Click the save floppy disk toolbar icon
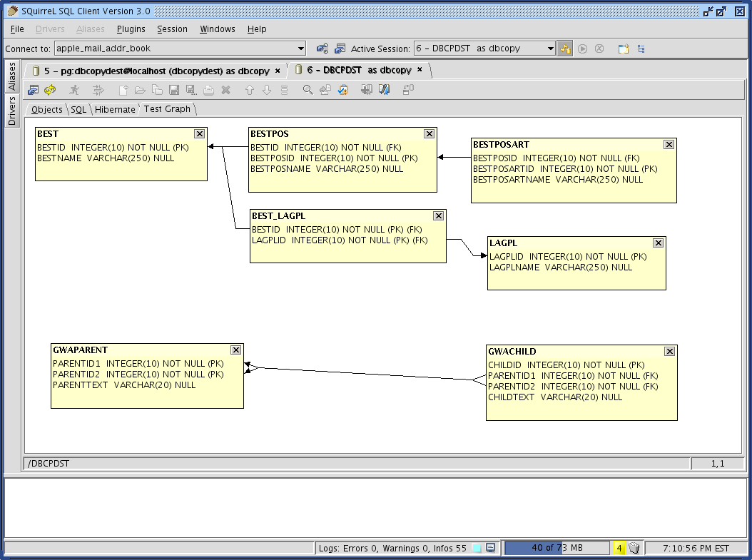Image resolution: width=752 pixels, height=560 pixels. pos(173,90)
